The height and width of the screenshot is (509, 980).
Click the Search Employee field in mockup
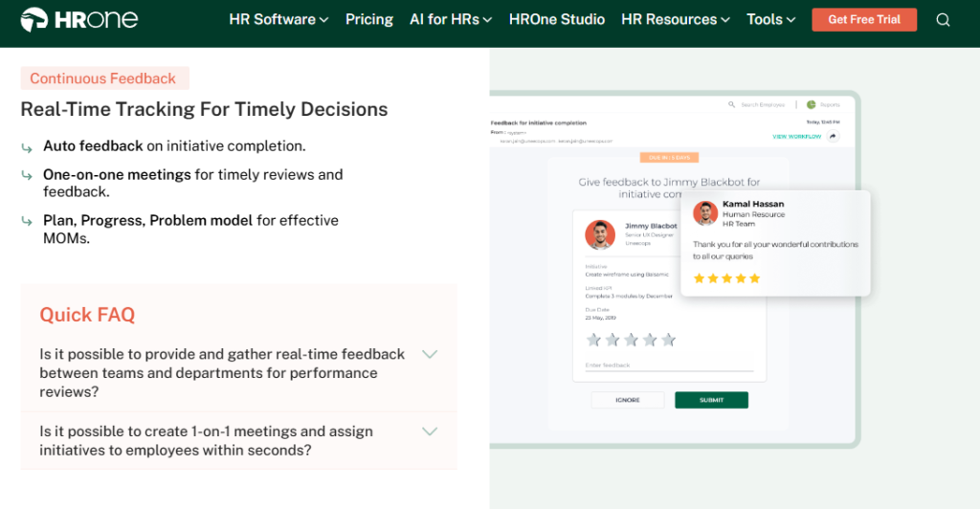tap(763, 105)
